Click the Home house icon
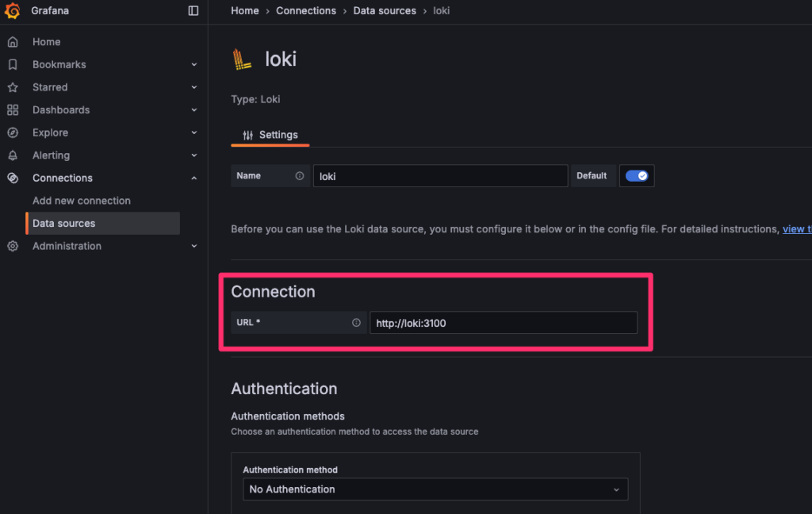This screenshot has height=514, width=812. coord(13,42)
